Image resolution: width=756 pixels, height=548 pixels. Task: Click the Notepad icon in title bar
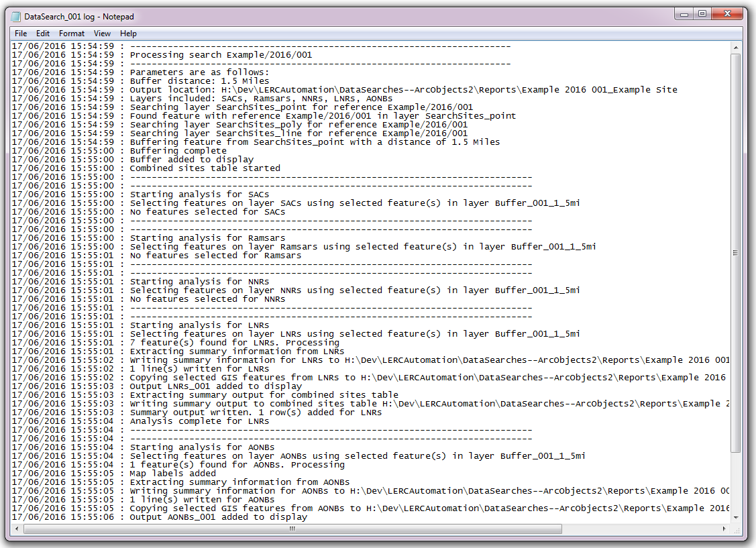click(16, 16)
